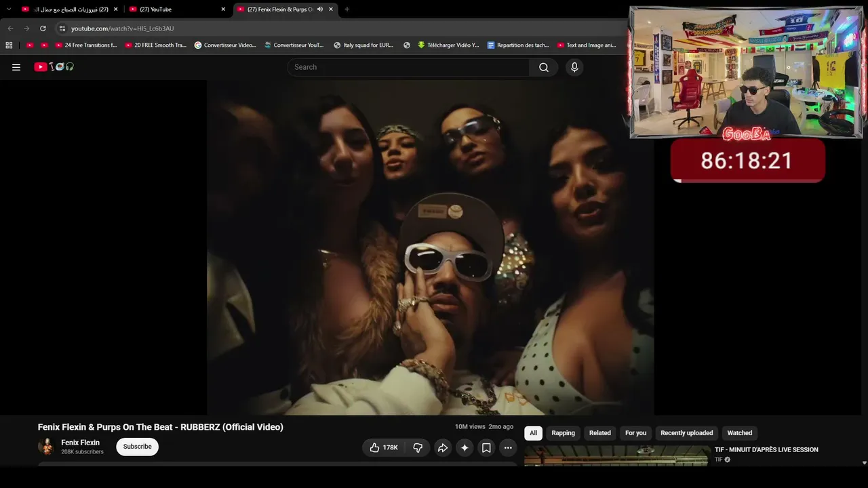Open "Italy squad for EUR..." bookmark

pos(363,45)
